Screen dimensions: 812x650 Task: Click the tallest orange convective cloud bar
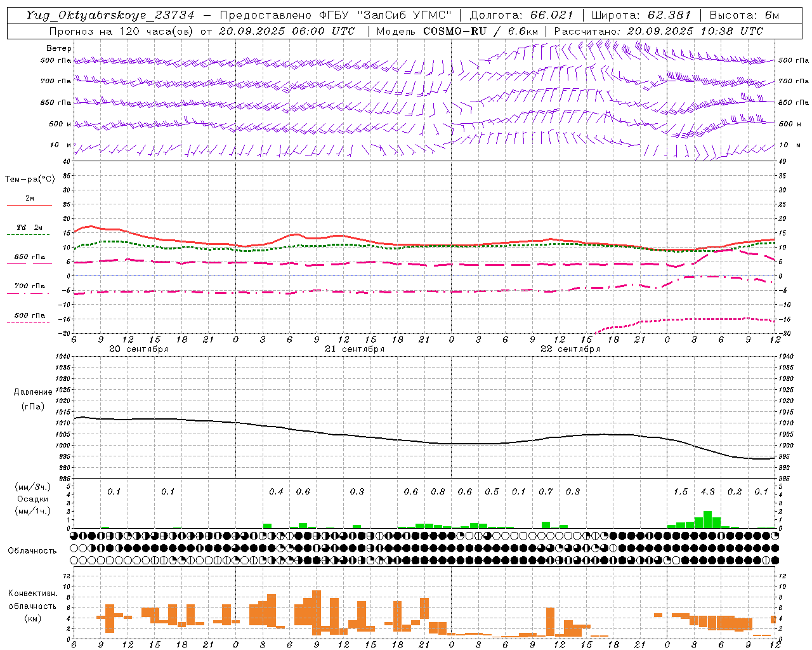(317, 613)
